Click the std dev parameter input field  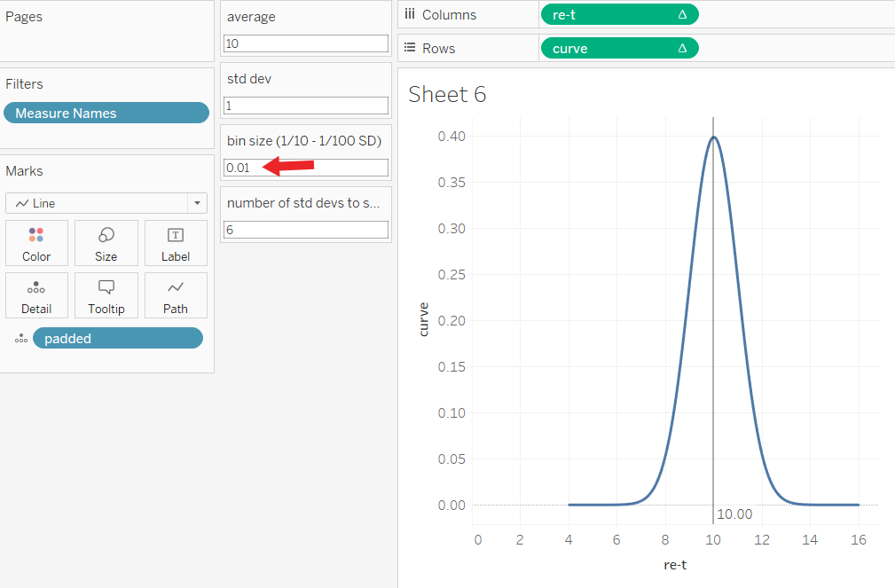(306, 106)
